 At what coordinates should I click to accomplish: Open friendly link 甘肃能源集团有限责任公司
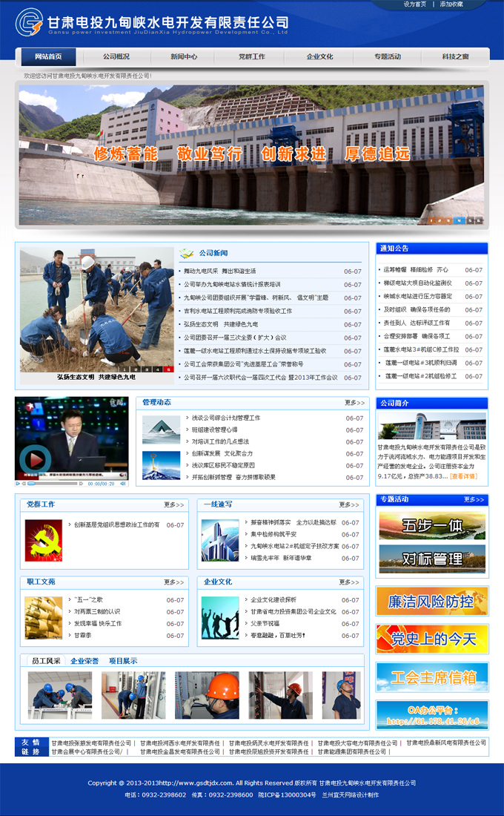tap(352, 752)
